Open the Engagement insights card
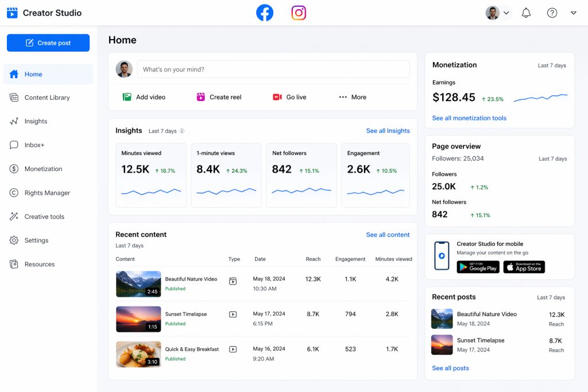The image size is (588, 392). click(x=376, y=175)
